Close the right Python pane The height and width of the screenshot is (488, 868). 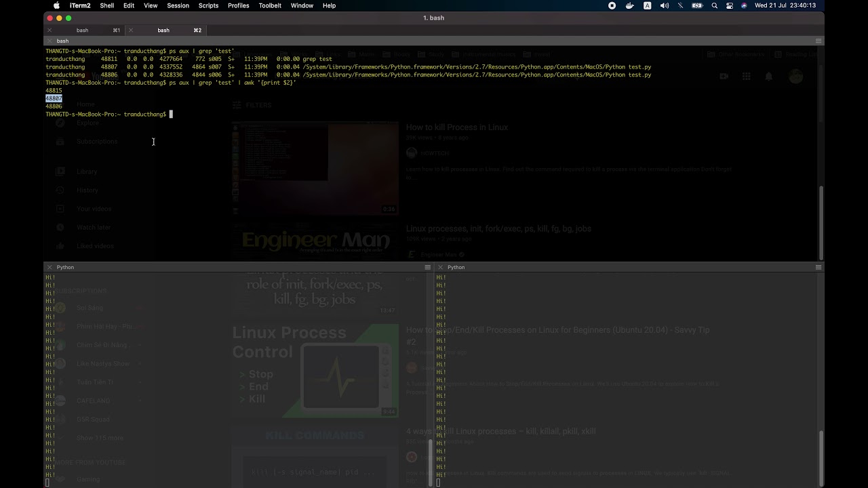point(440,267)
